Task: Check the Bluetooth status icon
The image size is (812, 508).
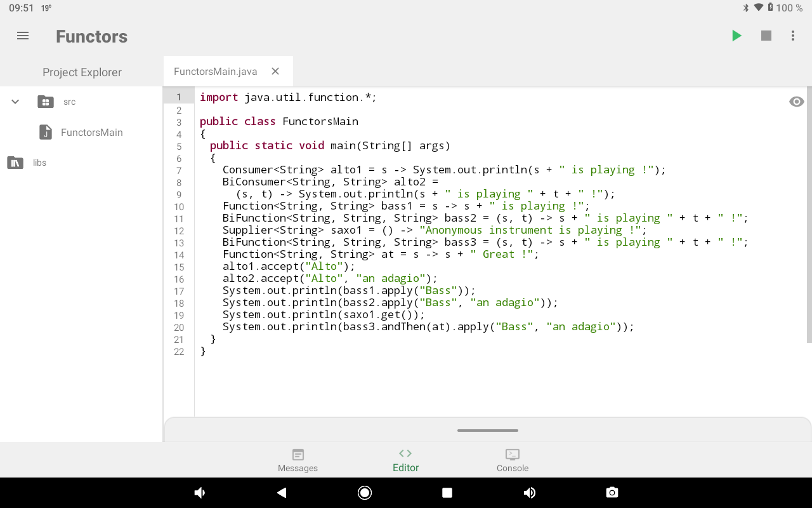Action: click(746, 8)
